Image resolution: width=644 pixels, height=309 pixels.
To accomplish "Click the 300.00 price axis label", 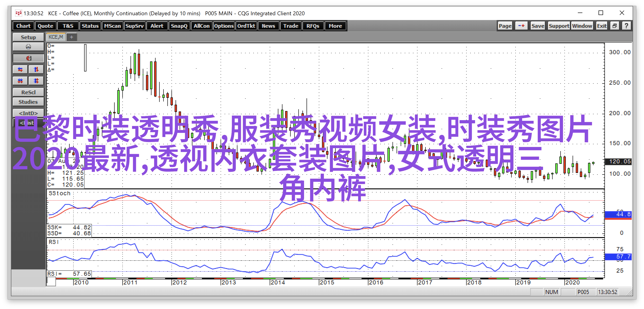I will 619,52.
